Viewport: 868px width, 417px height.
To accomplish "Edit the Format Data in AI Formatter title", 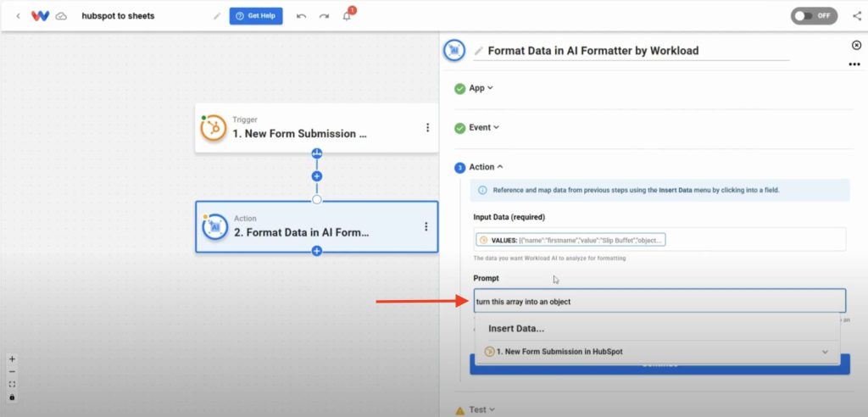I will pos(593,51).
